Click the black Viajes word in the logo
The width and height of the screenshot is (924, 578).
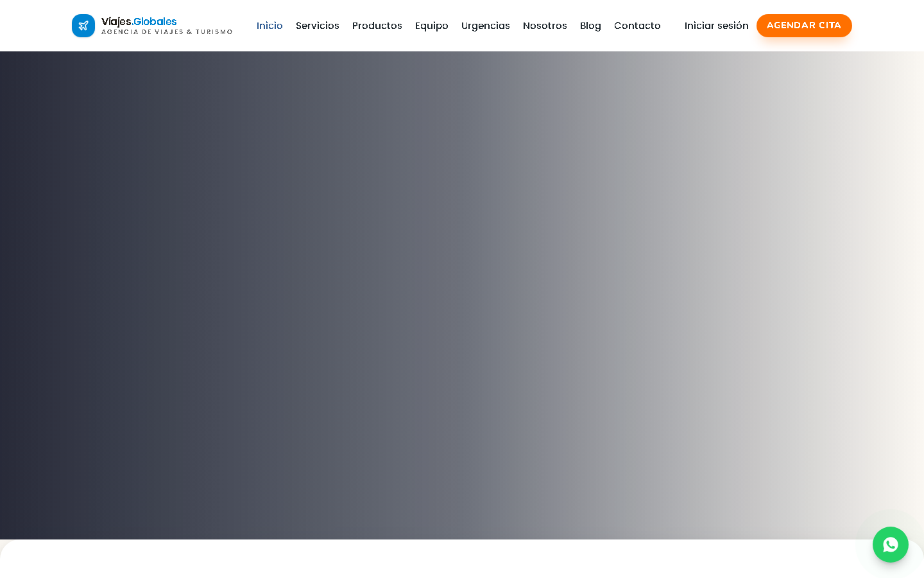116,22
